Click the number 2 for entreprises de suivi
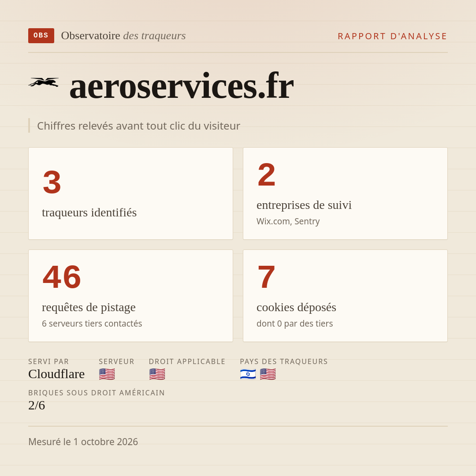Screen dimensions: 476x476 267,175
